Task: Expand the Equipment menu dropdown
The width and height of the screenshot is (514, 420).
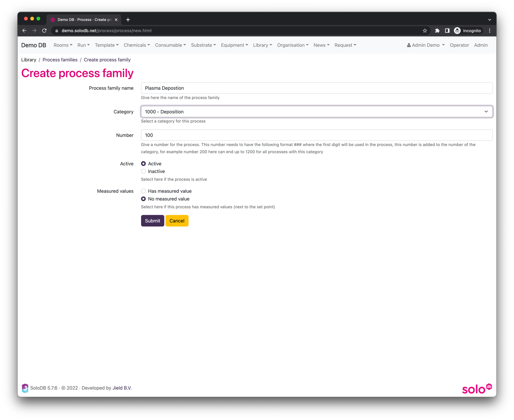Action: (x=234, y=45)
